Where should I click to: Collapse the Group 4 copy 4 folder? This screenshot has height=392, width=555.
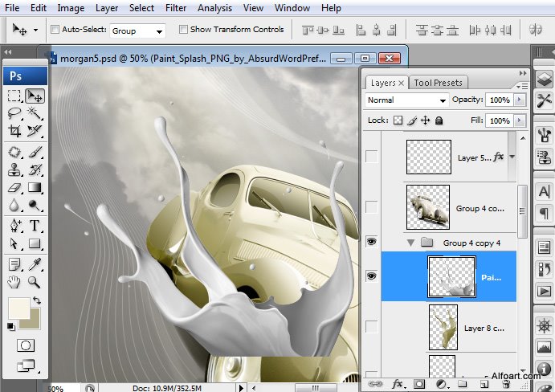[411, 243]
